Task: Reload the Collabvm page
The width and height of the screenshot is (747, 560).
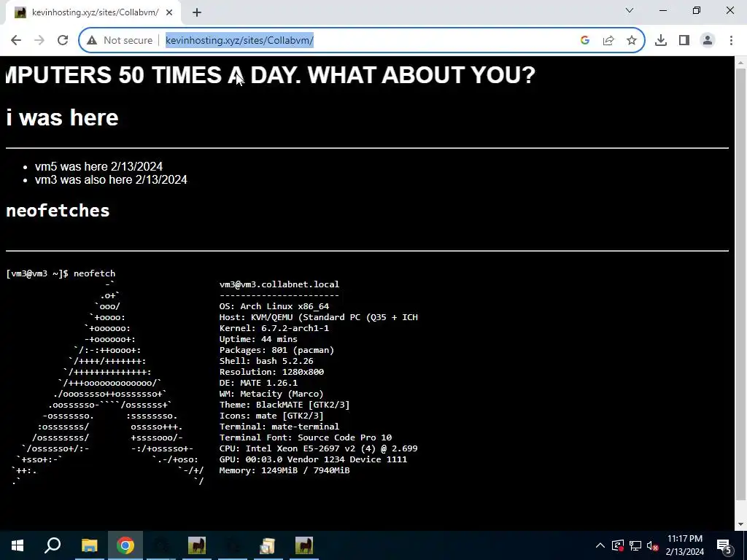Action: coord(63,41)
